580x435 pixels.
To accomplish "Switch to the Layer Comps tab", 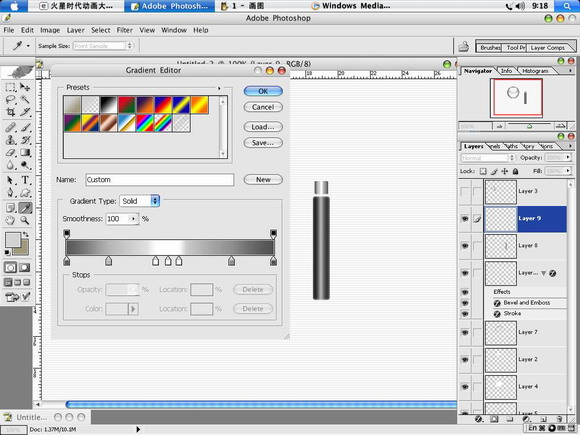I will 548,48.
